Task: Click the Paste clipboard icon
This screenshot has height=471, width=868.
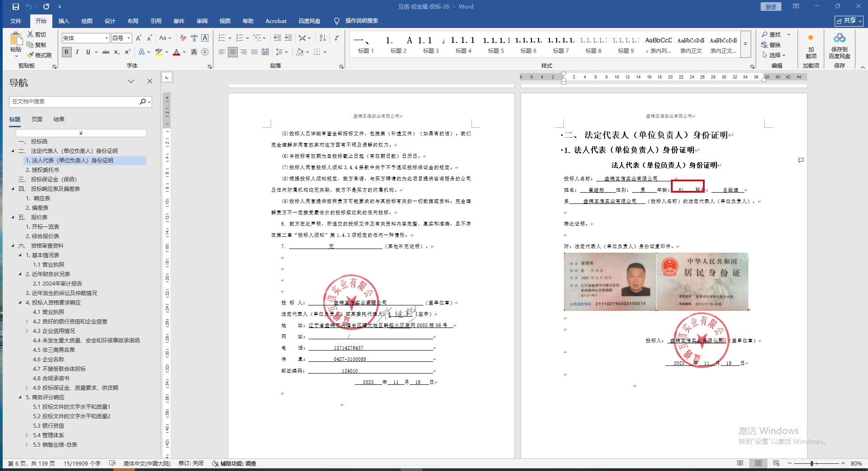Action: click(x=16, y=39)
